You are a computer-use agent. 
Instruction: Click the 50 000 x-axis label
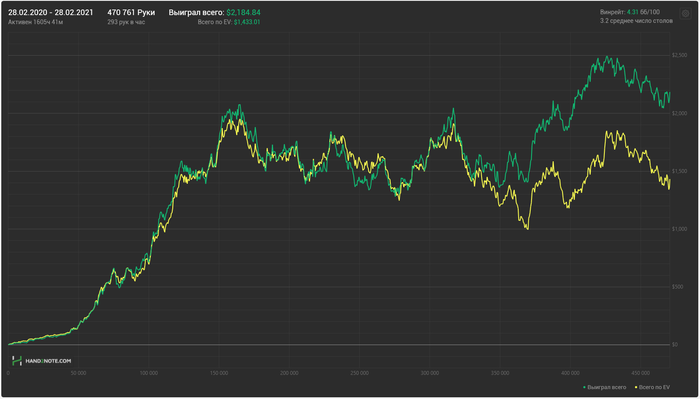(x=79, y=373)
